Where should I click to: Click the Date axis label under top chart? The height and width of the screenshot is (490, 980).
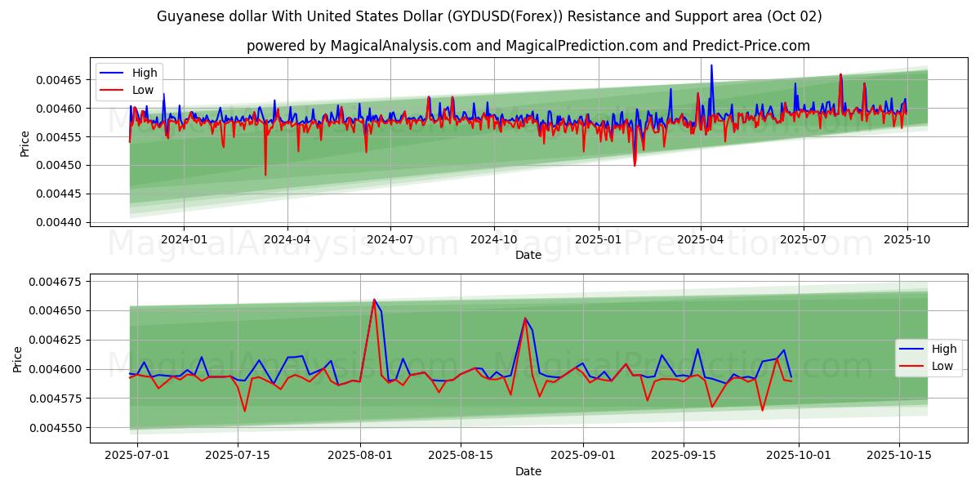tap(528, 255)
